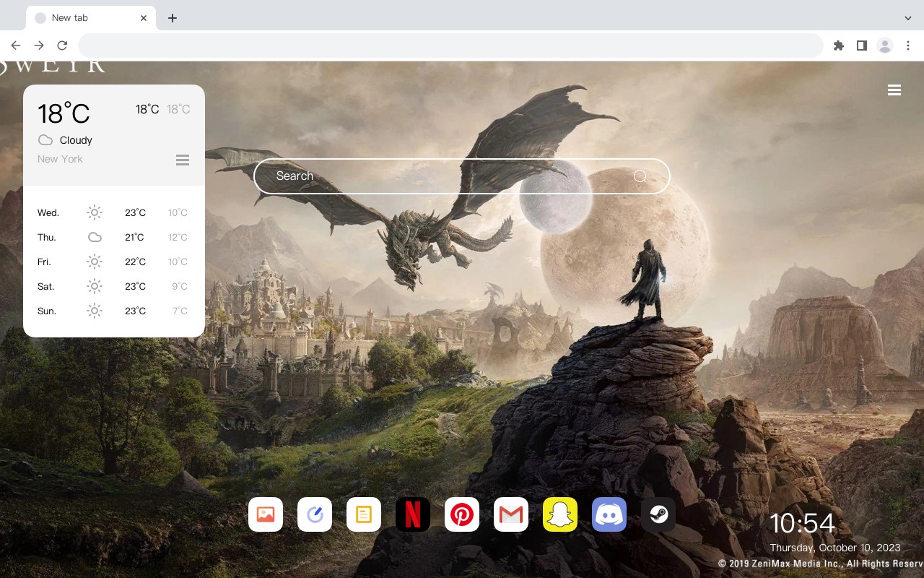The width and height of the screenshot is (924, 578).
Task: Click the cloud icon beside Cloudy
Action: (45, 140)
